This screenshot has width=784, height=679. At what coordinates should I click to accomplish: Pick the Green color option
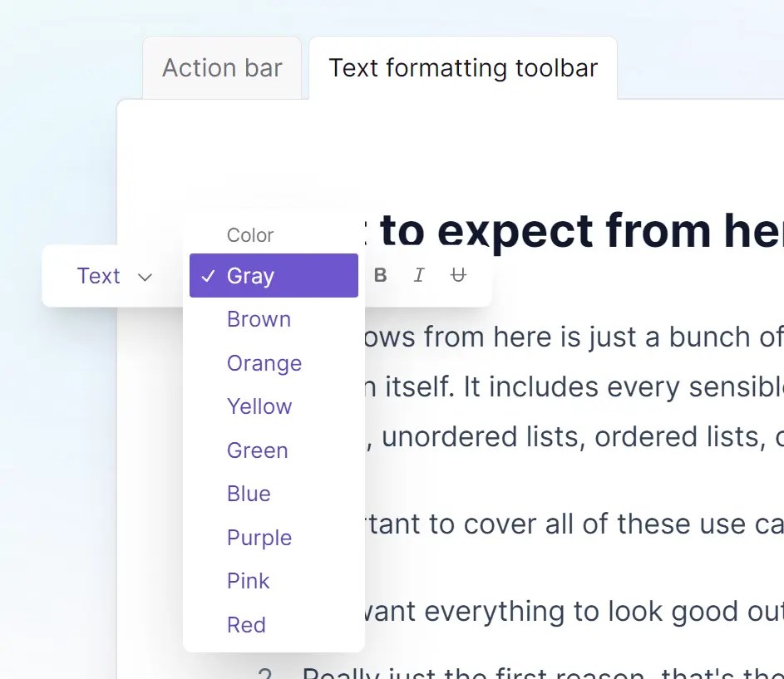[x=257, y=450]
